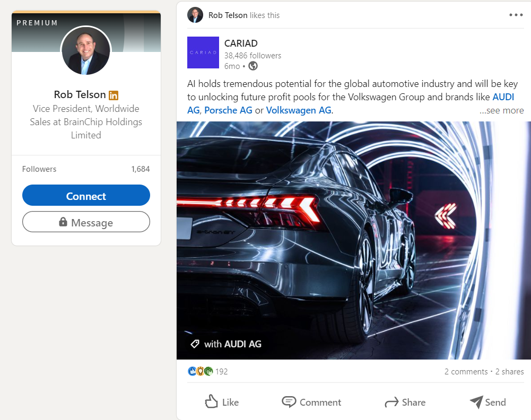Click the Send paper-plane button

488,402
